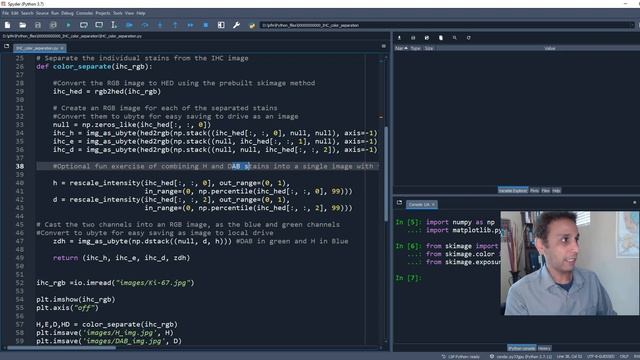
Task: Switch to Help pane tab
Action: (x=556, y=190)
